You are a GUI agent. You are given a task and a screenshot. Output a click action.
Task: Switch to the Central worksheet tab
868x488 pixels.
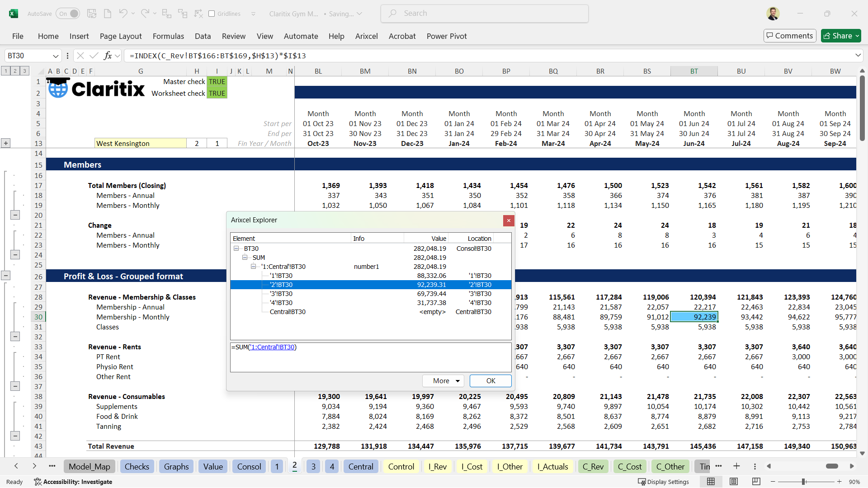360,466
